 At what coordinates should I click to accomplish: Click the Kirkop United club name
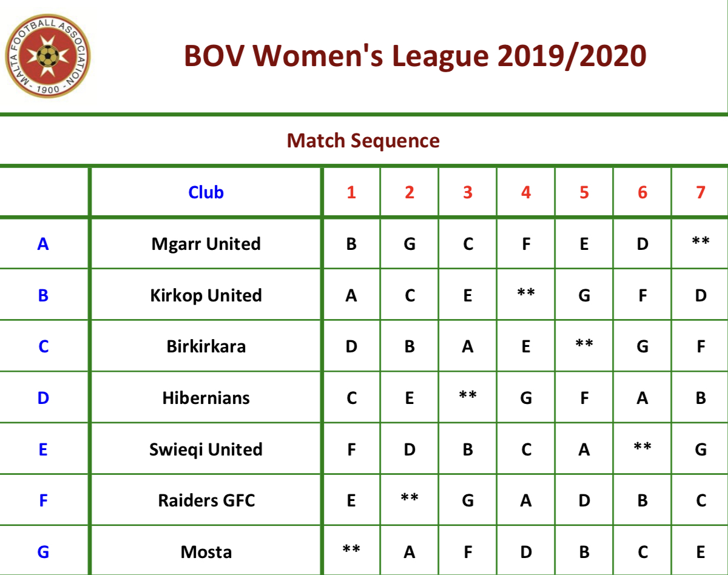206,295
